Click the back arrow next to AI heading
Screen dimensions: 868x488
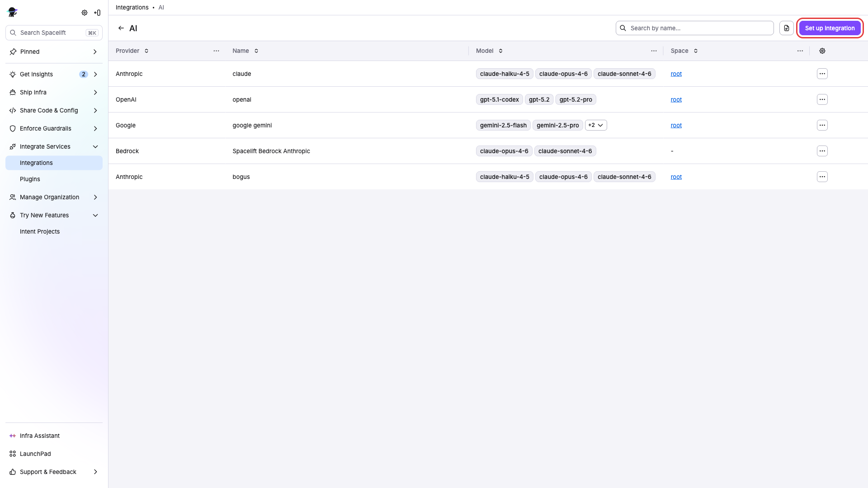(x=121, y=28)
